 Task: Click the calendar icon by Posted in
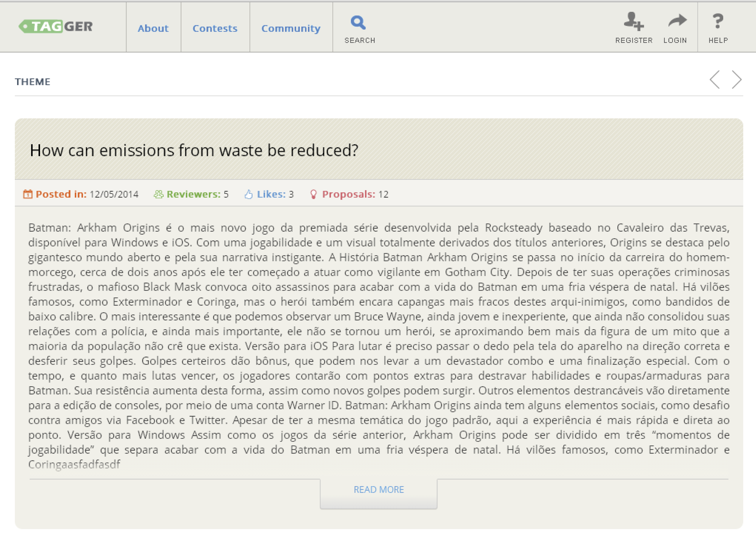pos(28,194)
